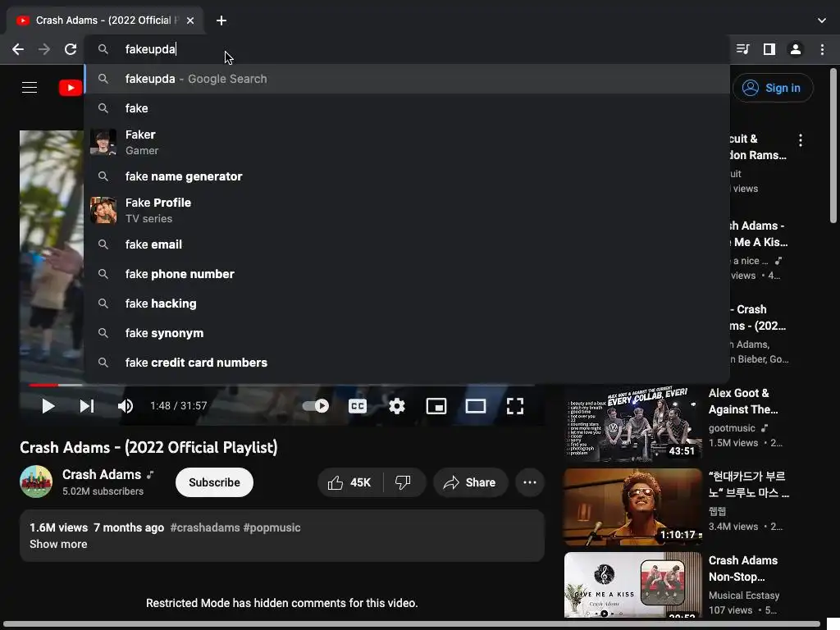Go to YouTube home via logo
This screenshot has width=840, height=630.
coord(71,87)
